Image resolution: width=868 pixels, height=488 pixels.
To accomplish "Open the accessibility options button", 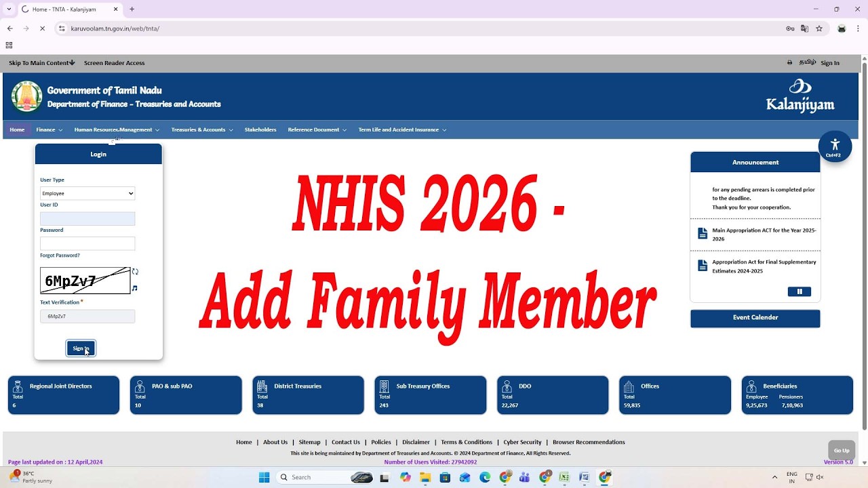I will (x=835, y=146).
